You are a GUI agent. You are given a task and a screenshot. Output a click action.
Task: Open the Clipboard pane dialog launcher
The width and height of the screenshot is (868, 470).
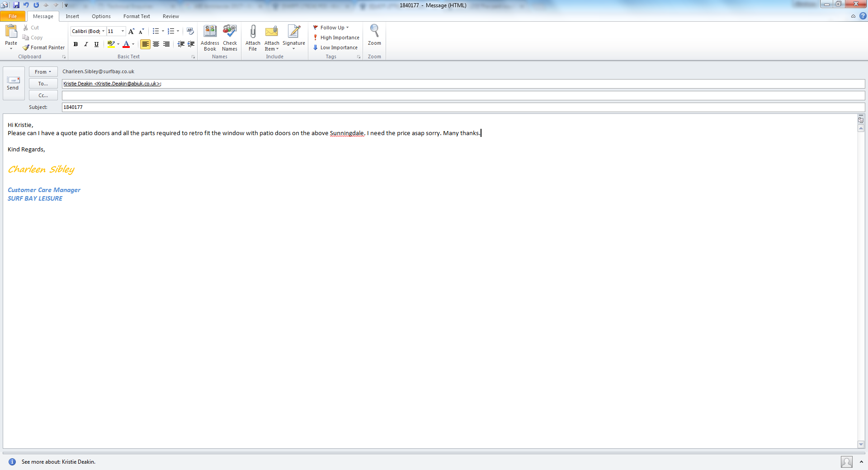[64, 57]
